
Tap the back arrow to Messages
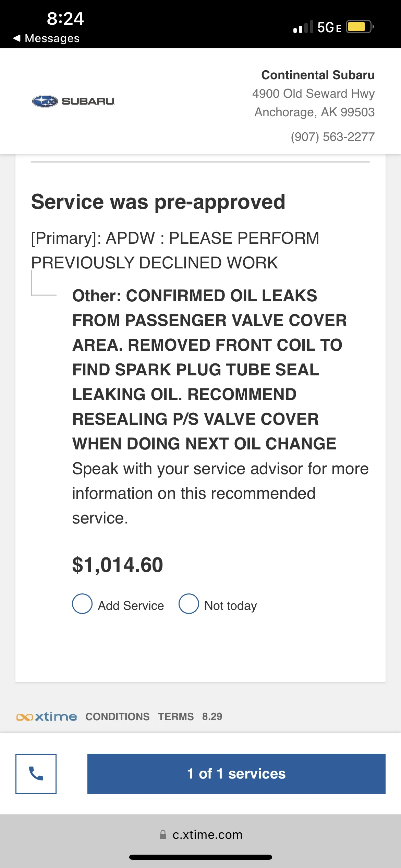17,38
